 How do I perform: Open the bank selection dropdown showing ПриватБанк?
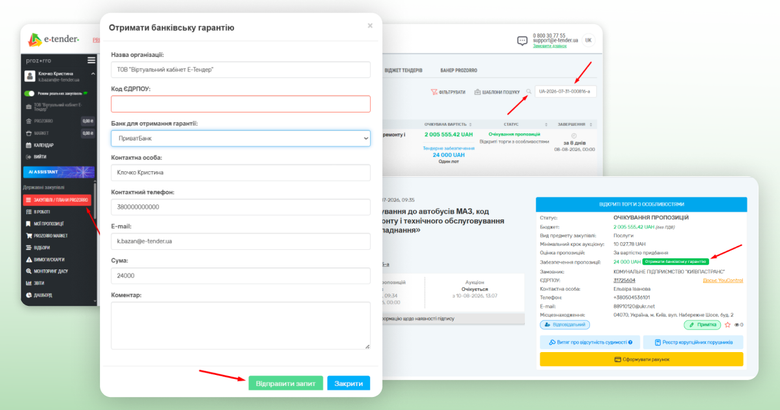[x=241, y=138]
